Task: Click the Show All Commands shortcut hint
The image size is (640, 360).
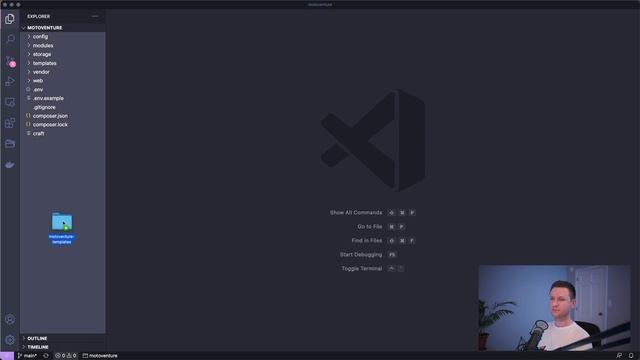Action: (373, 213)
